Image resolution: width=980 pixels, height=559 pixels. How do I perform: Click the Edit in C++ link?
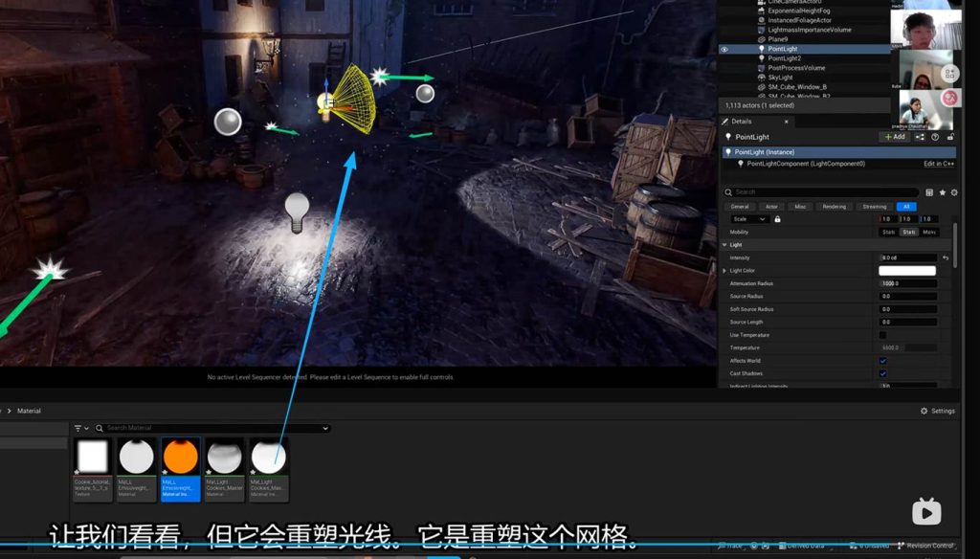939,164
